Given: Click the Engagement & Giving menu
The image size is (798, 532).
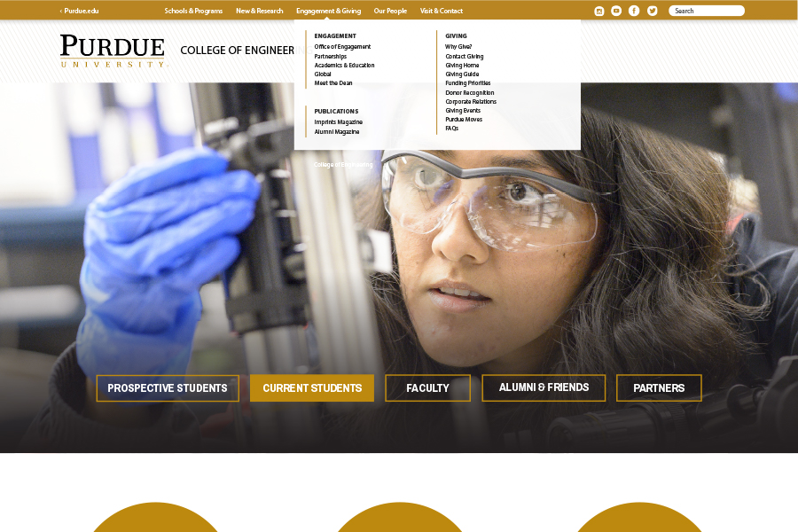Looking at the screenshot, I should pyautogui.click(x=328, y=11).
